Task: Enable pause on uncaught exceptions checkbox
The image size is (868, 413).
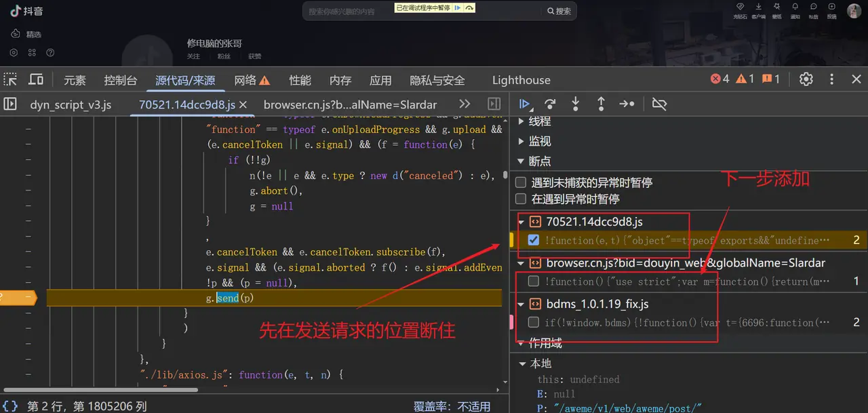Action: pos(521,182)
